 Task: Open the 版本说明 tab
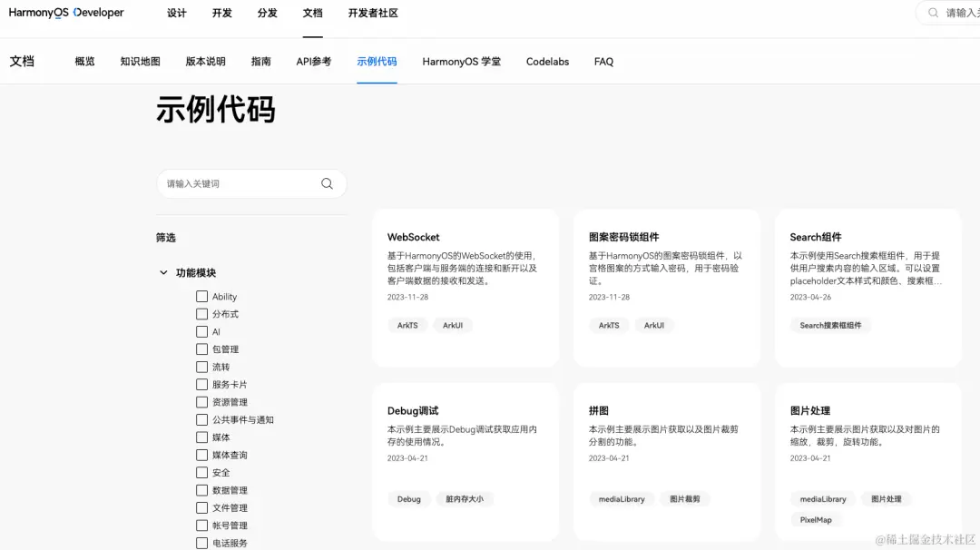[206, 62]
